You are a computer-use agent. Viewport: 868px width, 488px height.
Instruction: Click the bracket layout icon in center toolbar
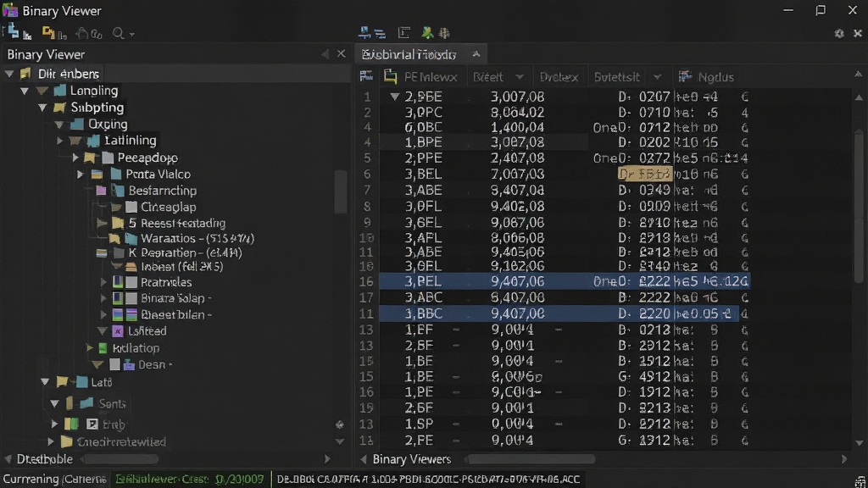404,33
